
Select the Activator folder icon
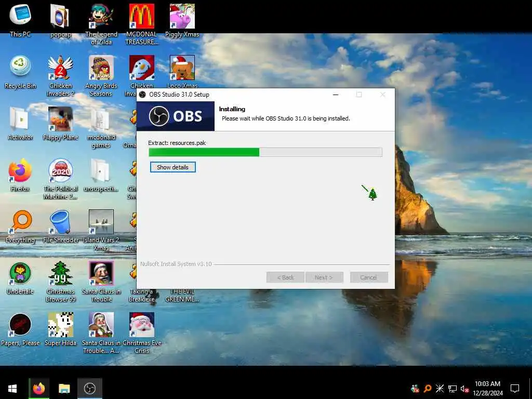pyautogui.click(x=20, y=124)
